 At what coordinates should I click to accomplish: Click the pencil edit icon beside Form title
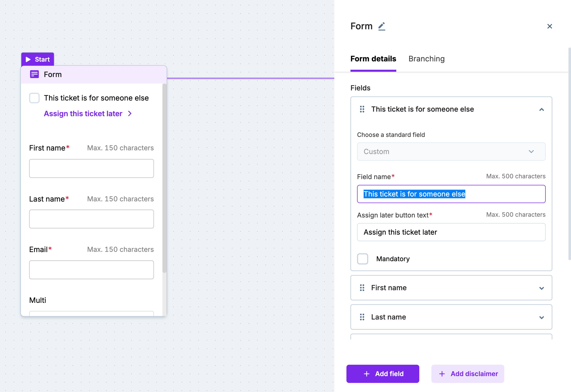(x=382, y=26)
